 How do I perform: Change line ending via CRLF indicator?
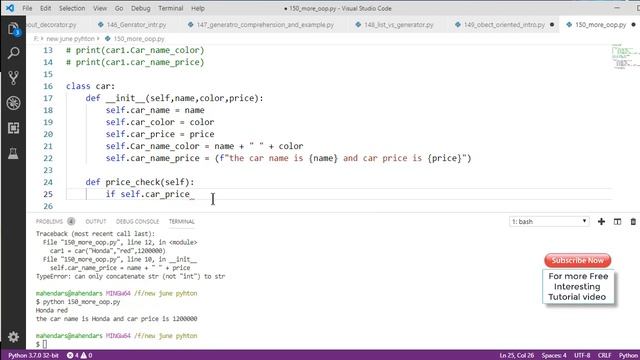[x=604, y=355]
